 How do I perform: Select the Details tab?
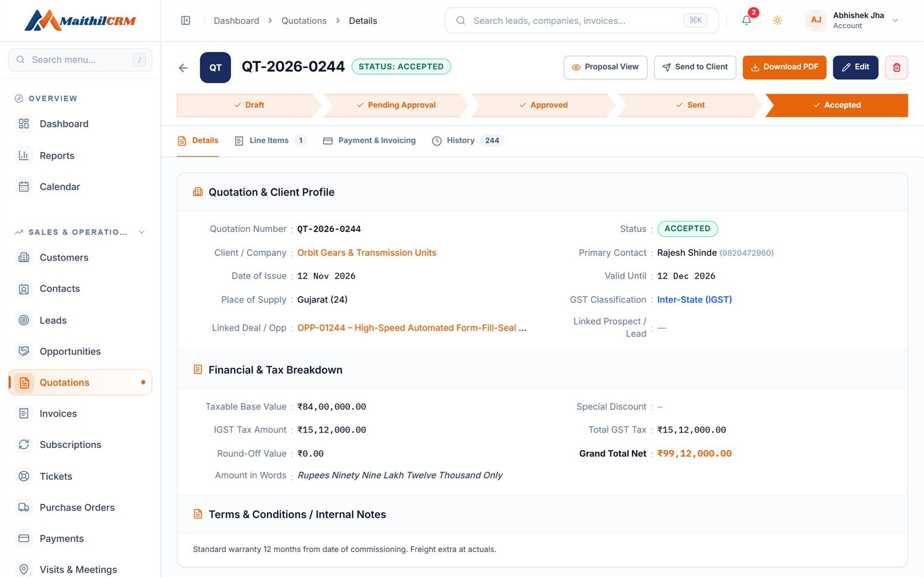(x=198, y=140)
